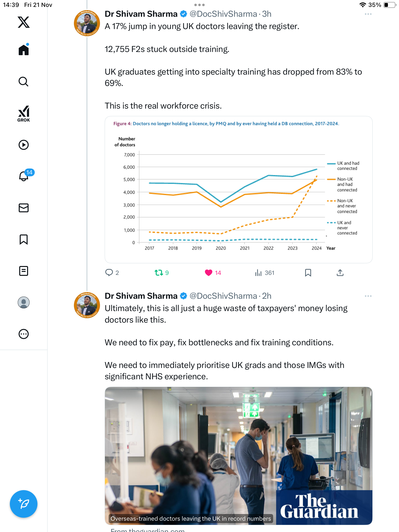This screenshot has height=532, width=399.
Task: Open the Home feed
Action: click(24, 50)
